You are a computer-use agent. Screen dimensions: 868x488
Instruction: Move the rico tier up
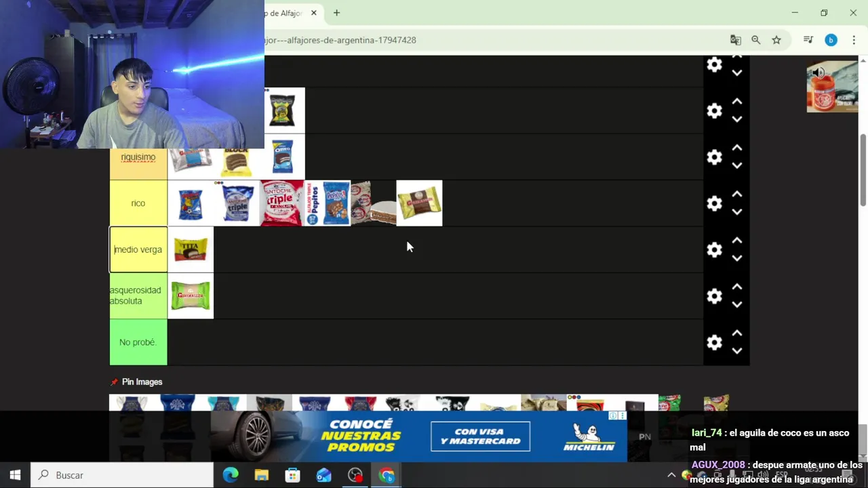pos(737,194)
